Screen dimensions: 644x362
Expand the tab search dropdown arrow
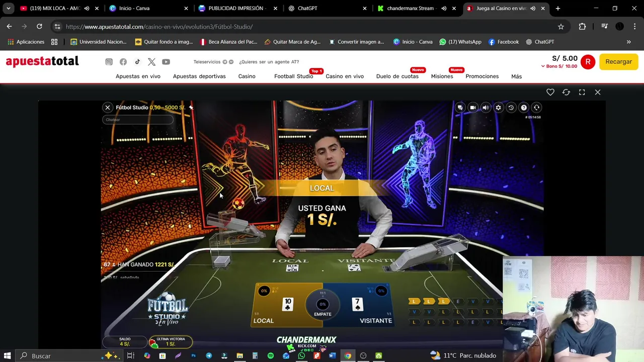coord(8,9)
